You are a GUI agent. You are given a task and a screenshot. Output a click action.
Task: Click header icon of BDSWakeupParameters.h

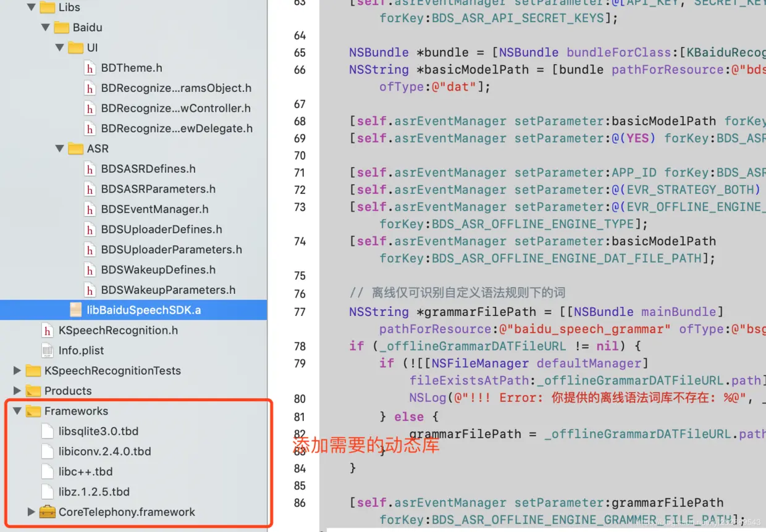90,290
